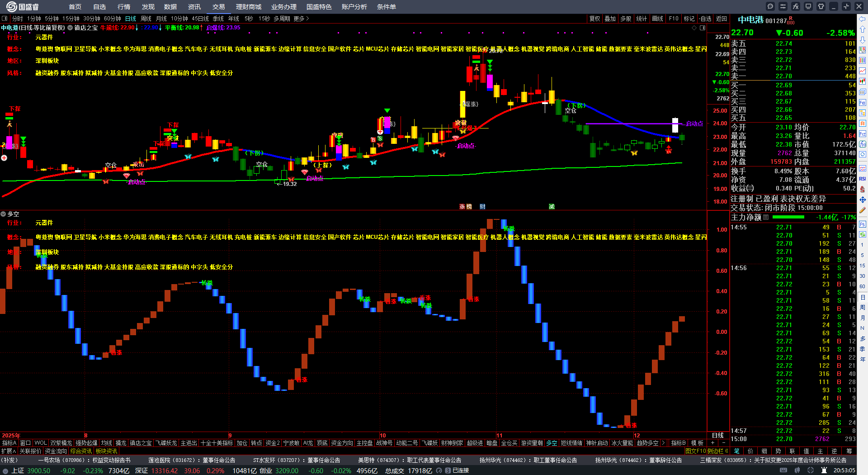Image resolution: width=868 pixels, height=475 pixels.
Task: Click the 模板 button
Action: [x=697, y=443]
